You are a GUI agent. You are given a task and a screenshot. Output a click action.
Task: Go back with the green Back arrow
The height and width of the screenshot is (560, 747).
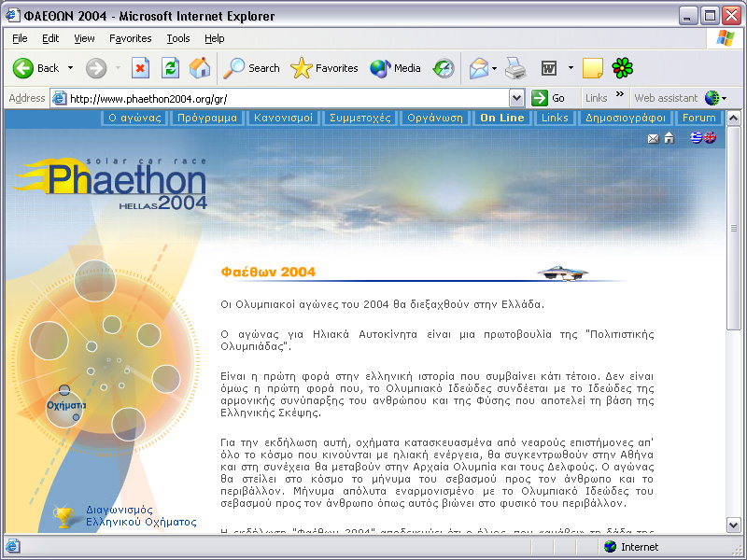coord(35,68)
